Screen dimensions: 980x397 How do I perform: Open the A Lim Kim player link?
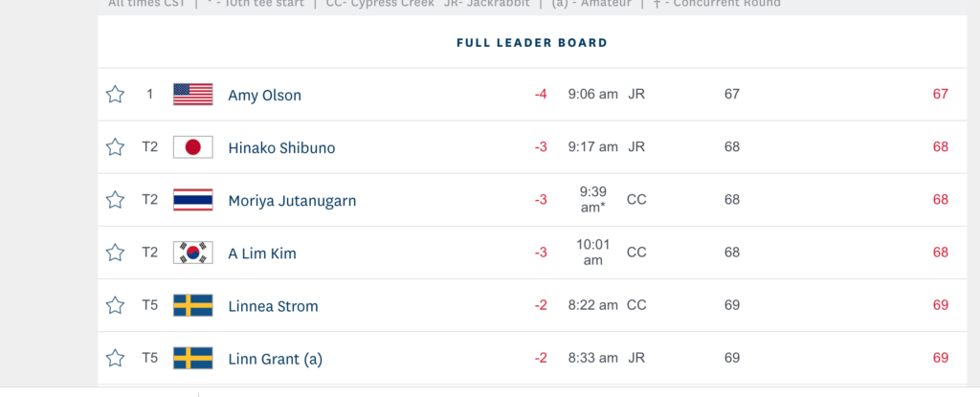tap(262, 254)
